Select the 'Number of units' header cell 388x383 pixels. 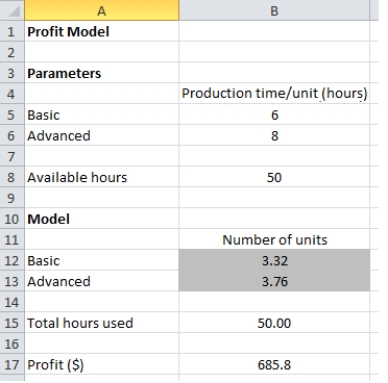[x=274, y=239]
